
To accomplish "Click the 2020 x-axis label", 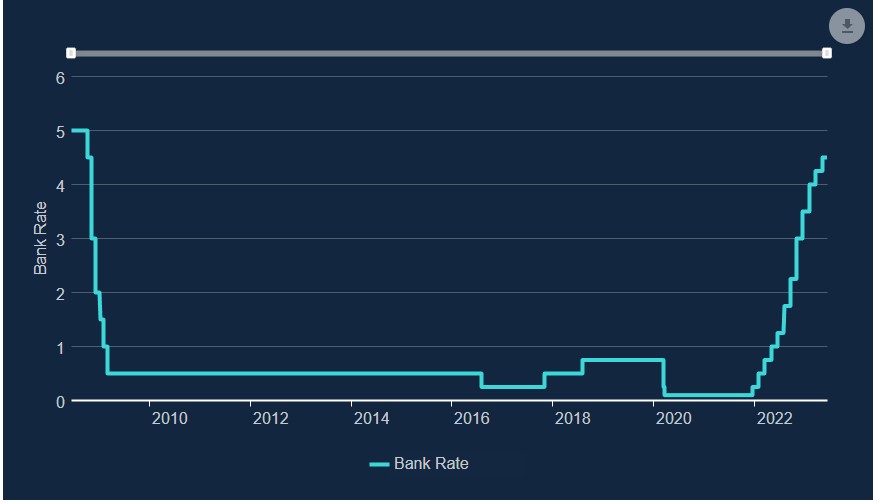I will point(673,418).
